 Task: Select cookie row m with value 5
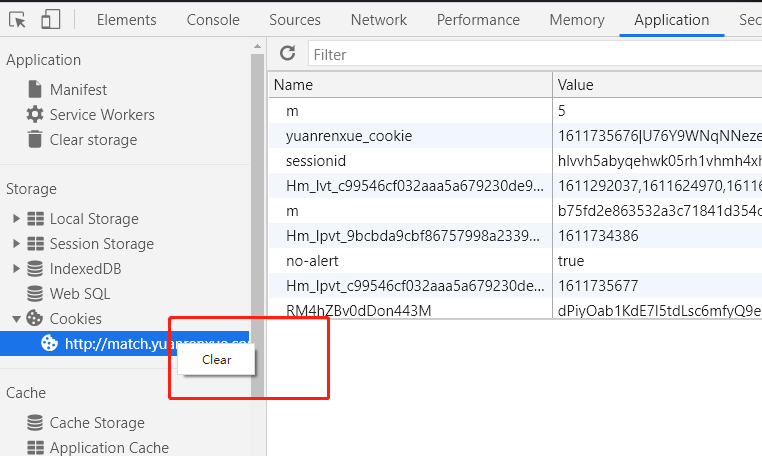coord(515,111)
